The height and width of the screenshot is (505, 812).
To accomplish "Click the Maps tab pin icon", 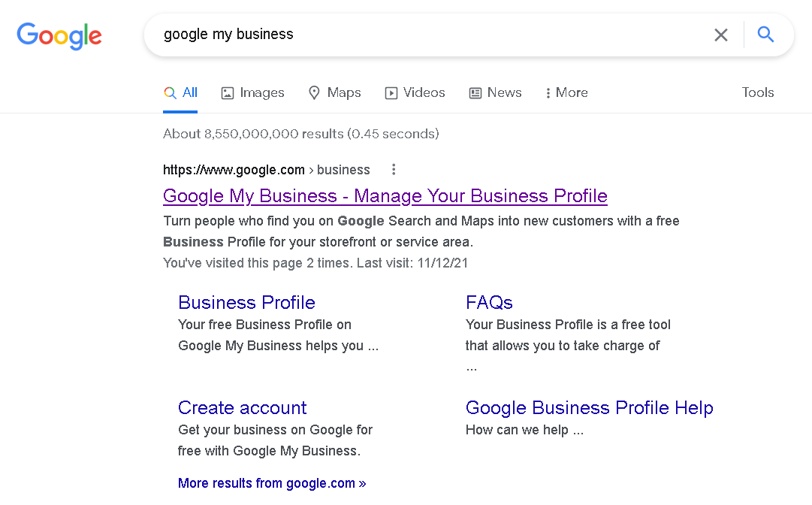I will 315,93.
